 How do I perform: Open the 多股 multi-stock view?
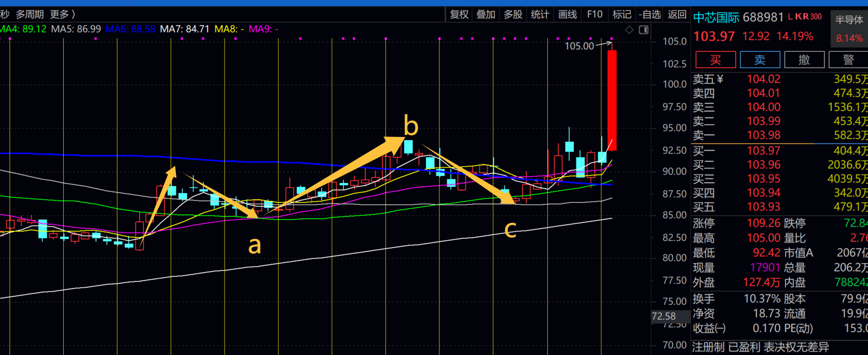tap(513, 14)
